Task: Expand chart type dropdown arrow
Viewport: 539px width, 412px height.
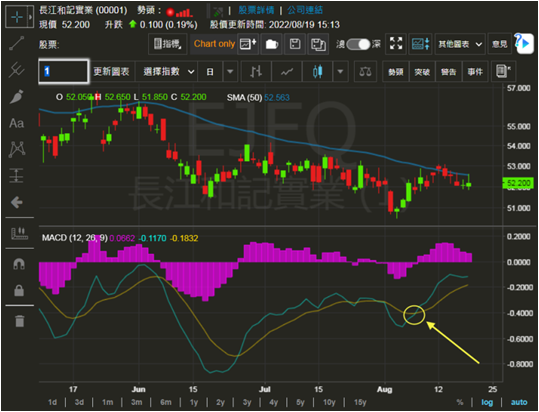Action: point(340,71)
